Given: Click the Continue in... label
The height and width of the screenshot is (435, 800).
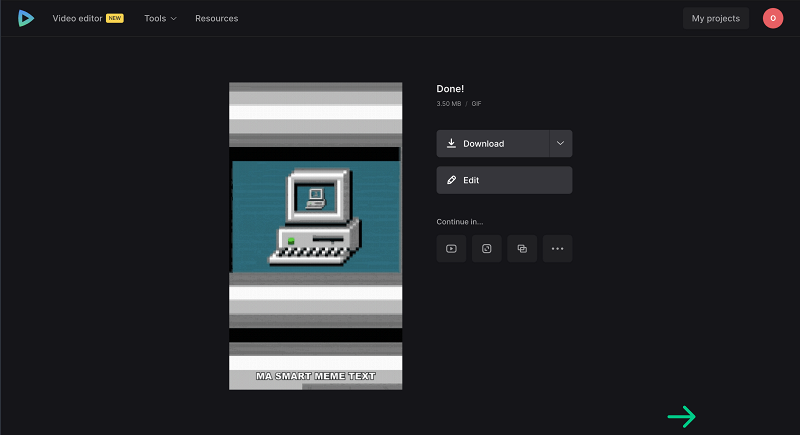Looking at the screenshot, I should tap(460, 222).
